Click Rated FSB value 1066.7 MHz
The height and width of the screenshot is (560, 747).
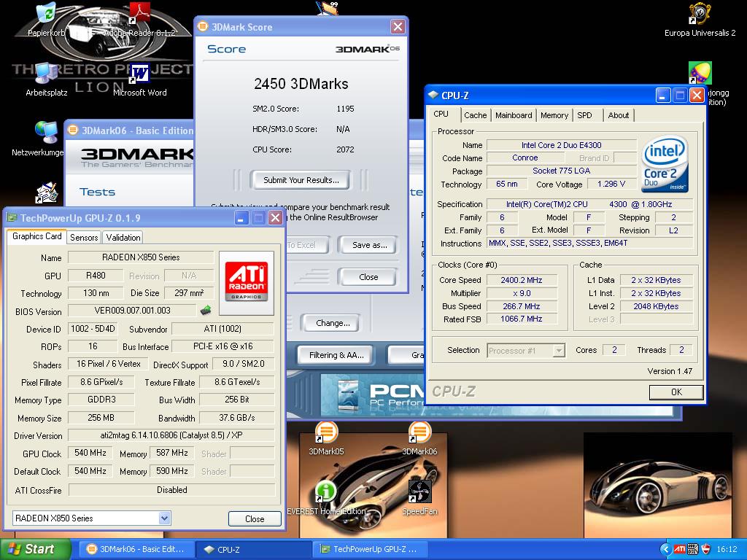pos(522,319)
